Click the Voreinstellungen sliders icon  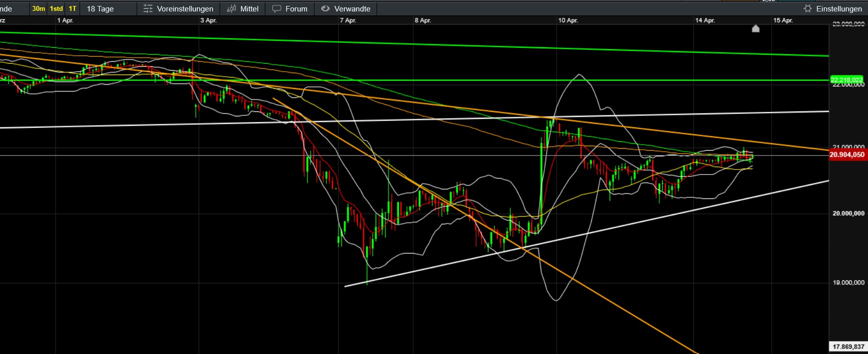click(148, 8)
